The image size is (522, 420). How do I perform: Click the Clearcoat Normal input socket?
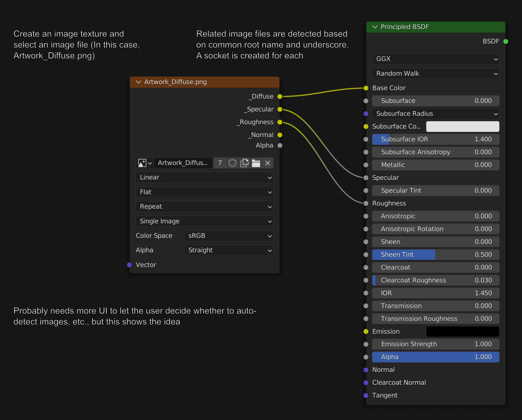(366, 383)
